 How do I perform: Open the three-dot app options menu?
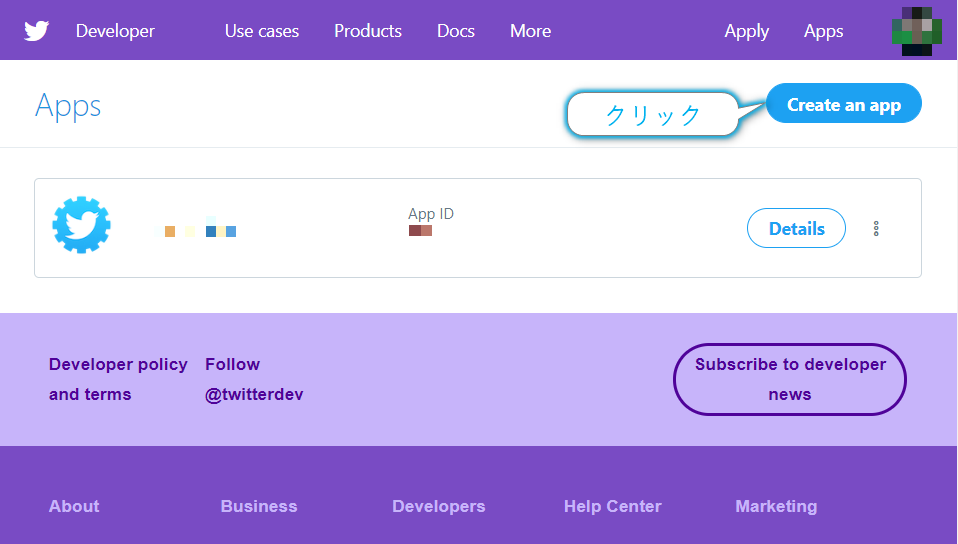[x=876, y=229]
